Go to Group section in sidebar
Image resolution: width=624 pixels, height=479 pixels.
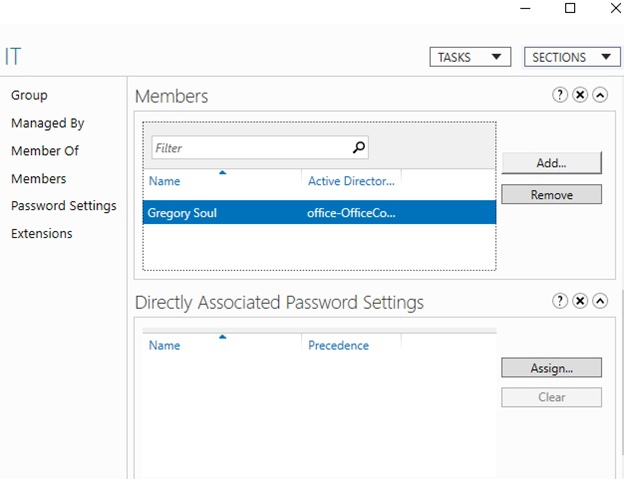(x=29, y=95)
